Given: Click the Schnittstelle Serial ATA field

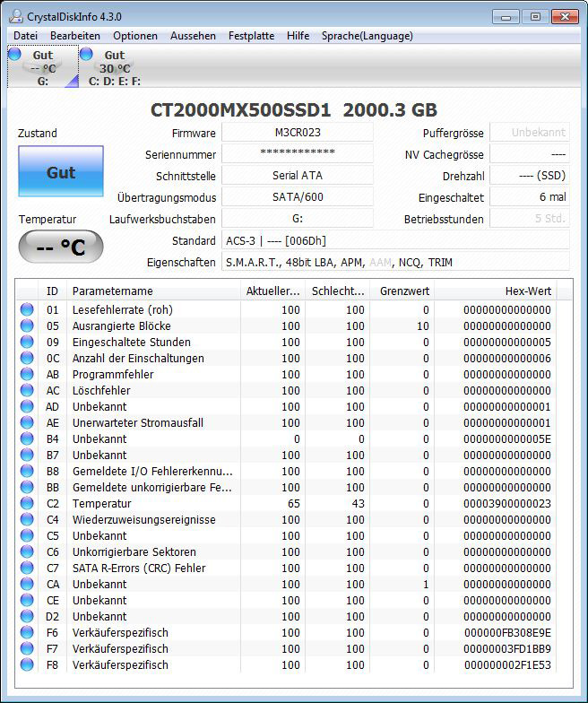Looking at the screenshot, I should pos(298,176).
